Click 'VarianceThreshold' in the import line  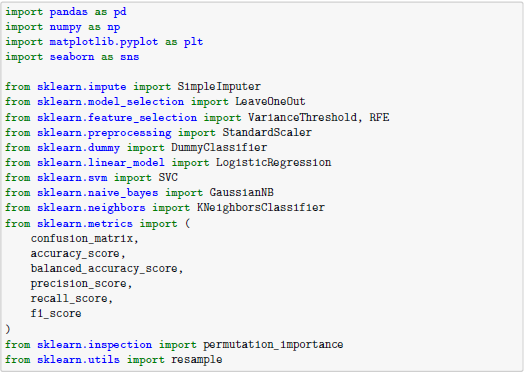[x=302, y=117]
